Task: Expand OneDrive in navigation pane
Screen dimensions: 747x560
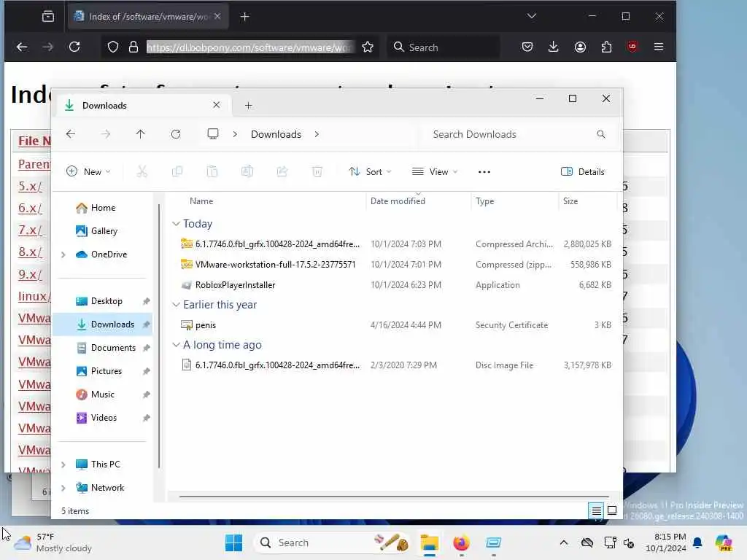Action: 63,254
